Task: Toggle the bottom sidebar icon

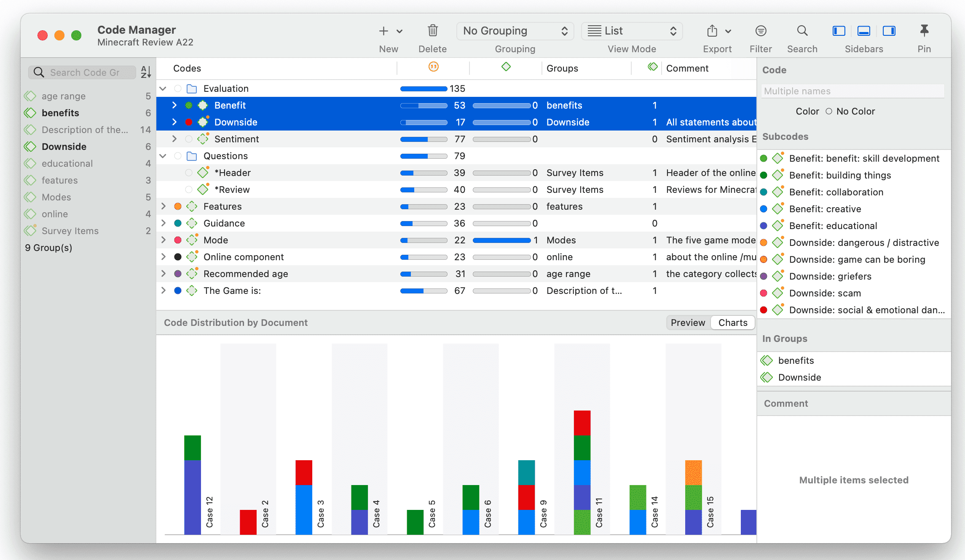Action: coord(864,31)
